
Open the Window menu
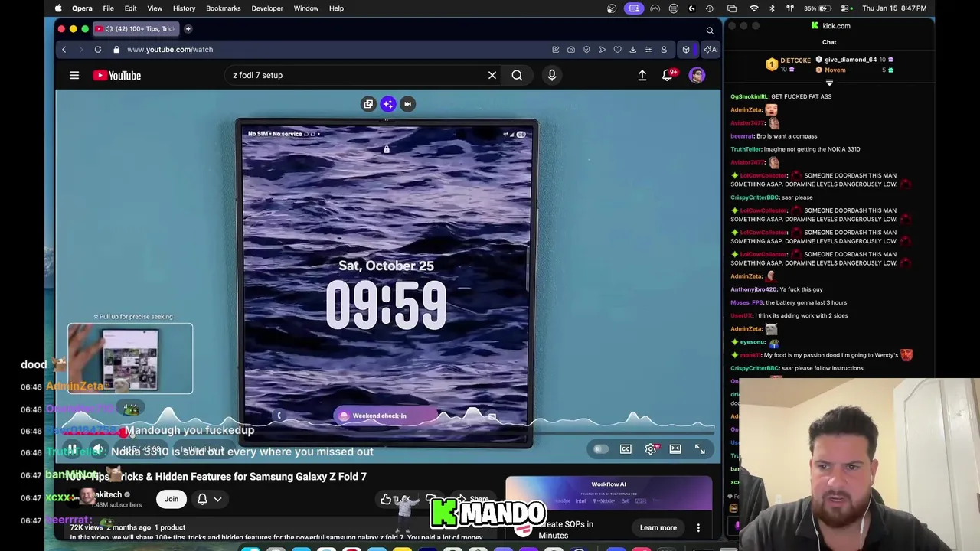(305, 8)
